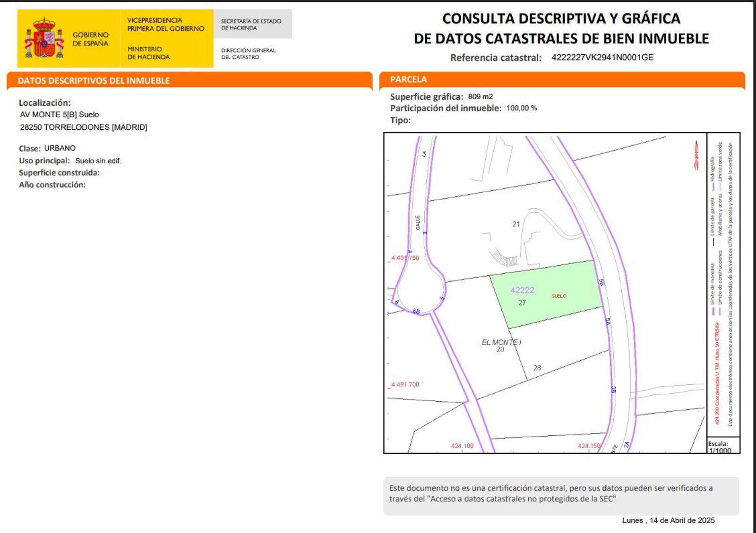
Task: Select '28250 TORRELODONES [MADRID]' text
Action: click(83, 127)
